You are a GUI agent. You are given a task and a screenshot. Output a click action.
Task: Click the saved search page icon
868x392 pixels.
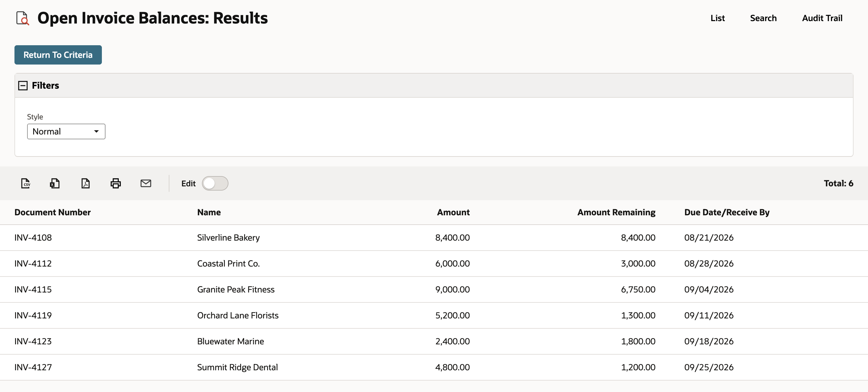pos(23,18)
